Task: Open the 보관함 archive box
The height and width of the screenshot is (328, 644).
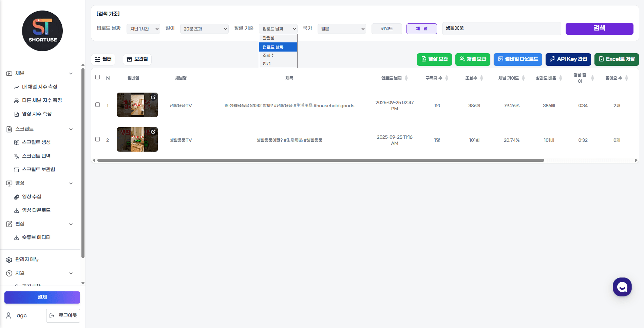Action: (x=137, y=59)
